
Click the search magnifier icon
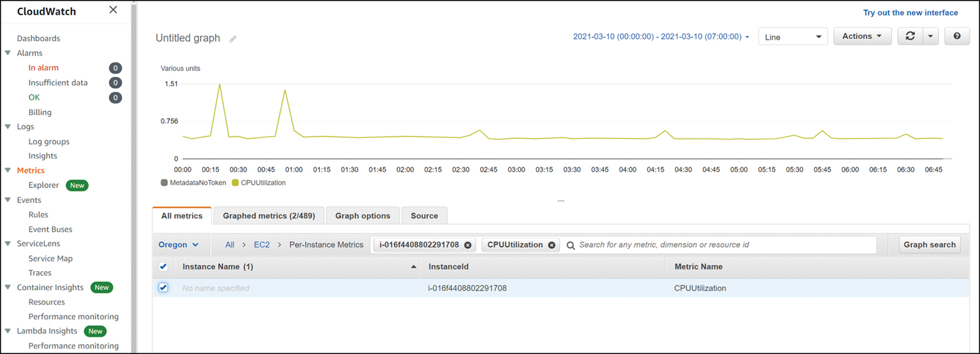click(x=570, y=245)
